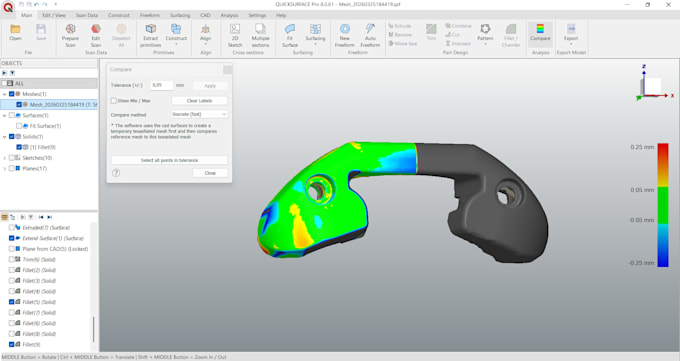The image size is (680, 361).
Task: Expand the Planes(17) tree node
Action: [x=5, y=168]
